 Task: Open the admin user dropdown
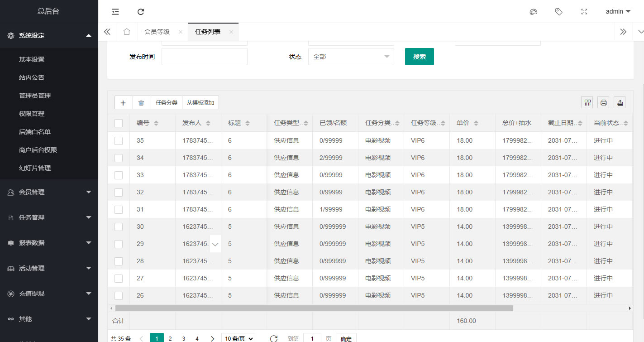coord(618,12)
